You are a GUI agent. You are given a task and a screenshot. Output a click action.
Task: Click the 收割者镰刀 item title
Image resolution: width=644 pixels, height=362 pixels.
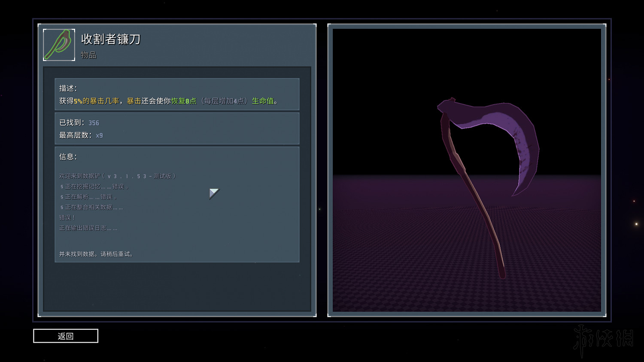pyautogui.click(x=111, y=39)
